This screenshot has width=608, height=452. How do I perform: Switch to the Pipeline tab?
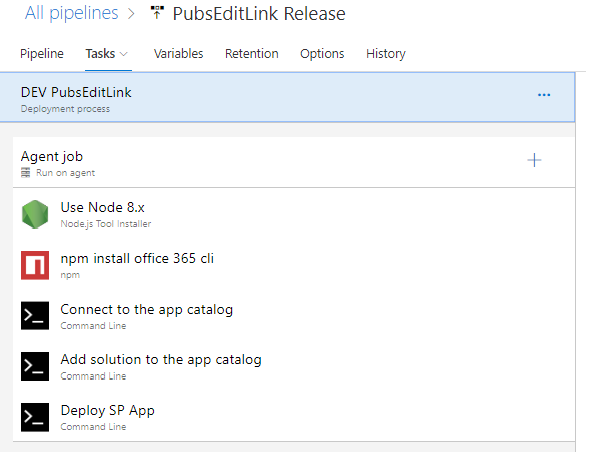[42, 53]
